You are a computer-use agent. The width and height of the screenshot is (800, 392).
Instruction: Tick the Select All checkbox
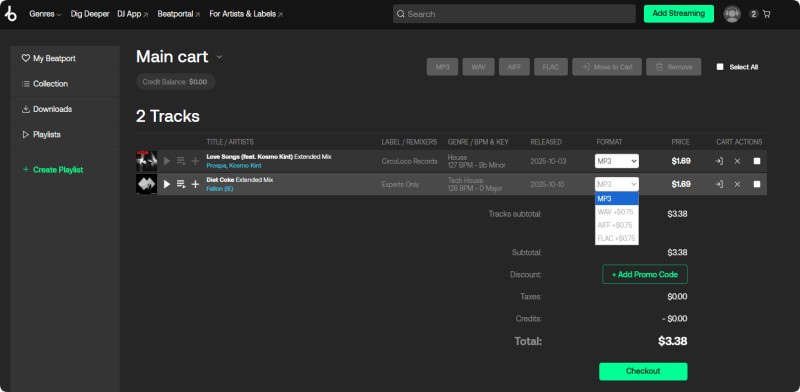(x=720, y=67)
